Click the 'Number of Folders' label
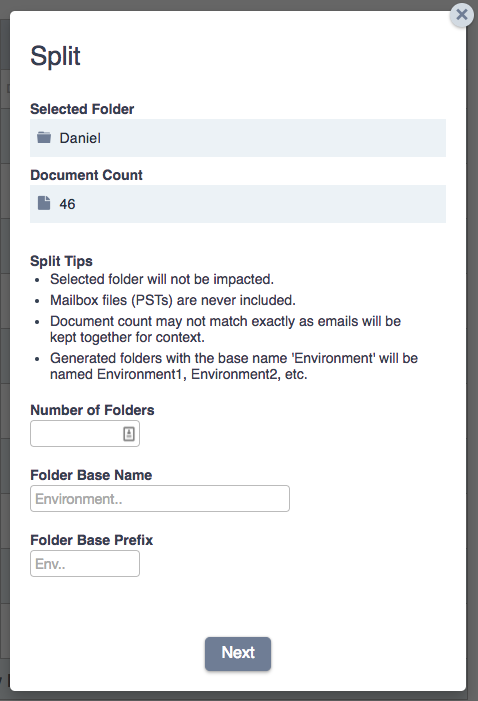478x701 pixels. 92,410
